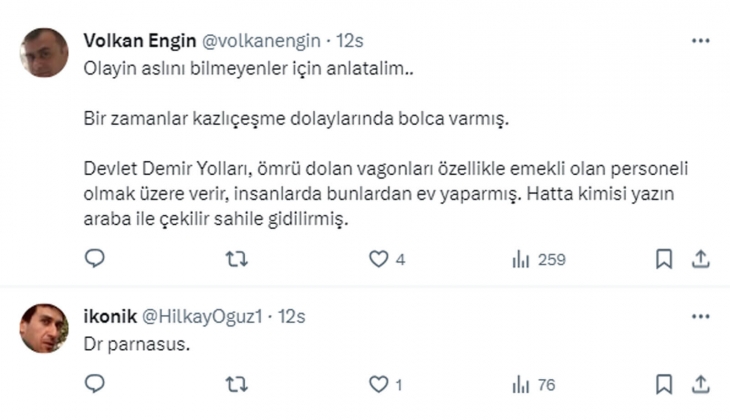View analytics showing 76 views

(521, 384)
